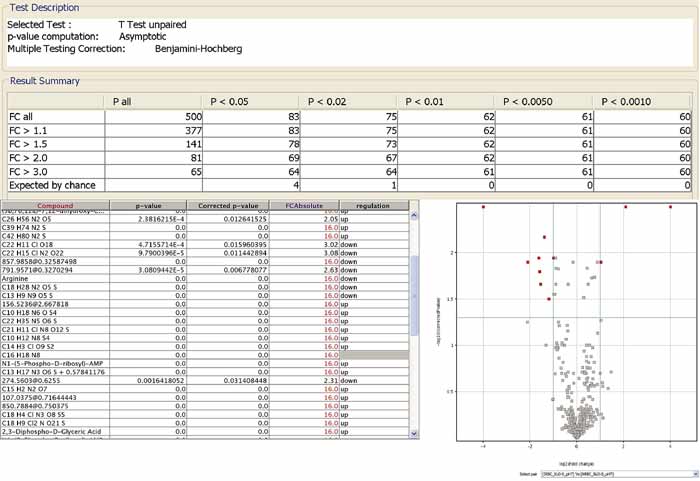Sort by the p-value column header
This screenshot has height=481, width=700.
coord(148,205)
